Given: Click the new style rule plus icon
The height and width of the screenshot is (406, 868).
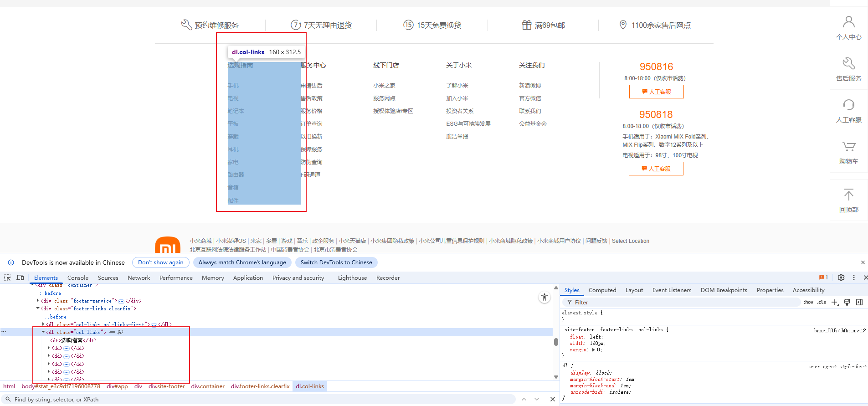Looking at the screenshot, I should tap(835, 302).
